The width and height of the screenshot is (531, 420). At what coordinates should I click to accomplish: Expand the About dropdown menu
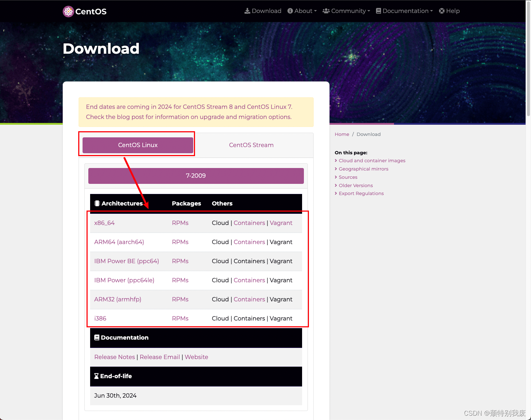(x=302, y=11)
